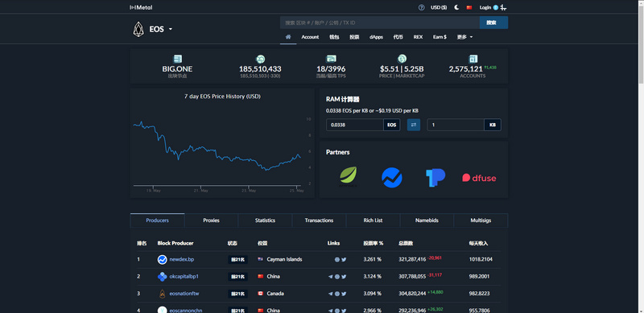Click the Login link

pyautogui.click(x=485, y=7)
